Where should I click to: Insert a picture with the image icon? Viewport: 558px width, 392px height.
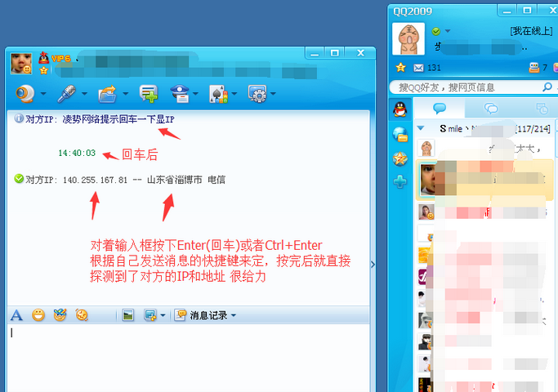click(x=127, y=315)
